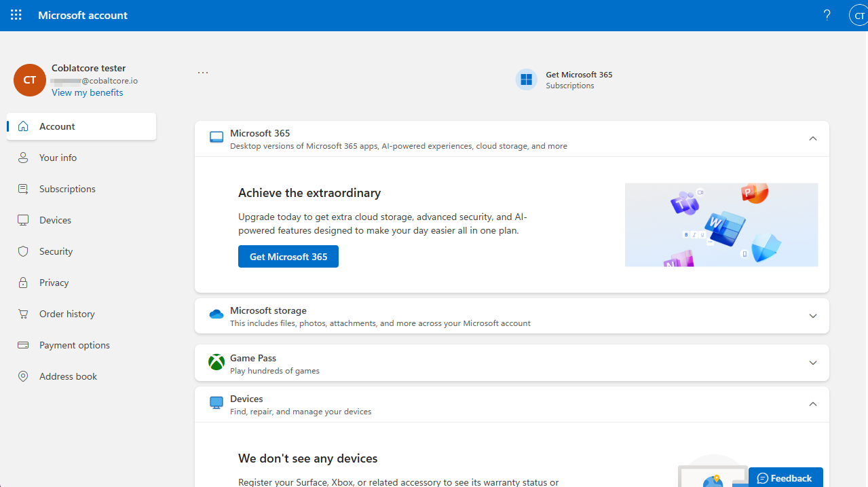868x487 pixels.
Task: Open the CT account avatar in header
Action: click(x=858, y=16)
